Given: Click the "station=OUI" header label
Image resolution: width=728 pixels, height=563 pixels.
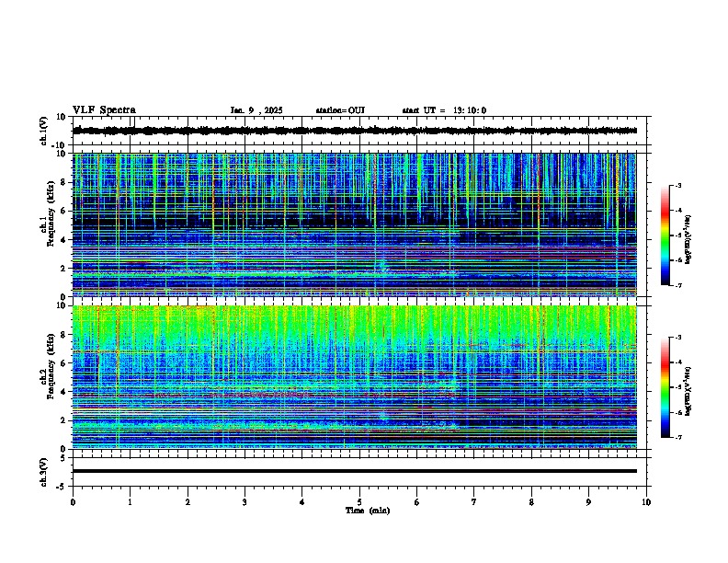Looking at the screenshot, I should [x=340, y=110].
